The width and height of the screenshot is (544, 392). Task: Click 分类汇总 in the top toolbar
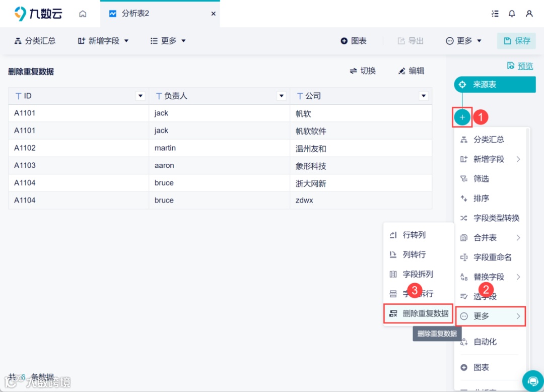tap(35, 41)
